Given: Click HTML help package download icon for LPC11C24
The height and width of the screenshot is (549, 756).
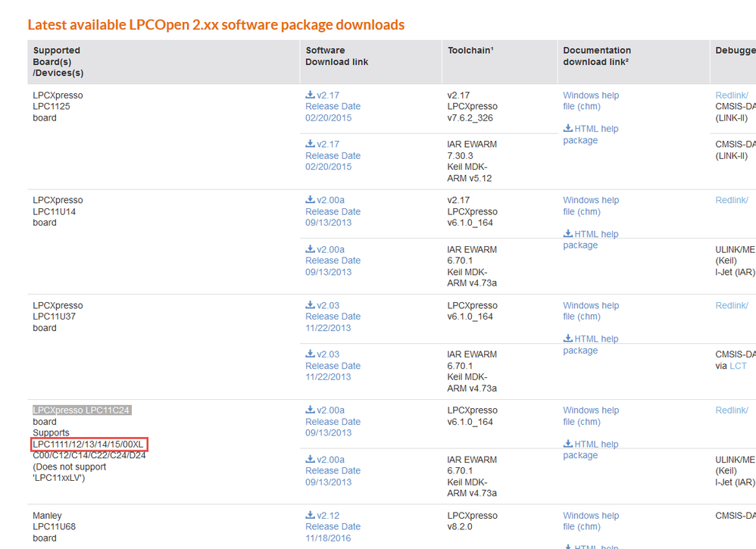Looking at the screenshot, I should (x=567, y=444).
